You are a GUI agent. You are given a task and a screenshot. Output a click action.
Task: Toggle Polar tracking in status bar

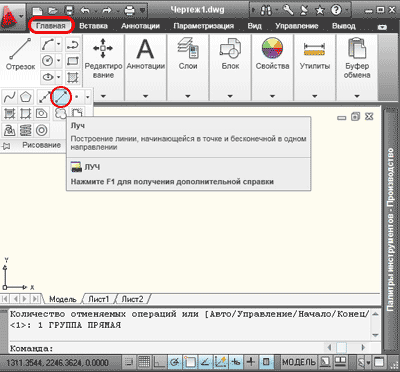pyautogui.click(x=175, y=362)
